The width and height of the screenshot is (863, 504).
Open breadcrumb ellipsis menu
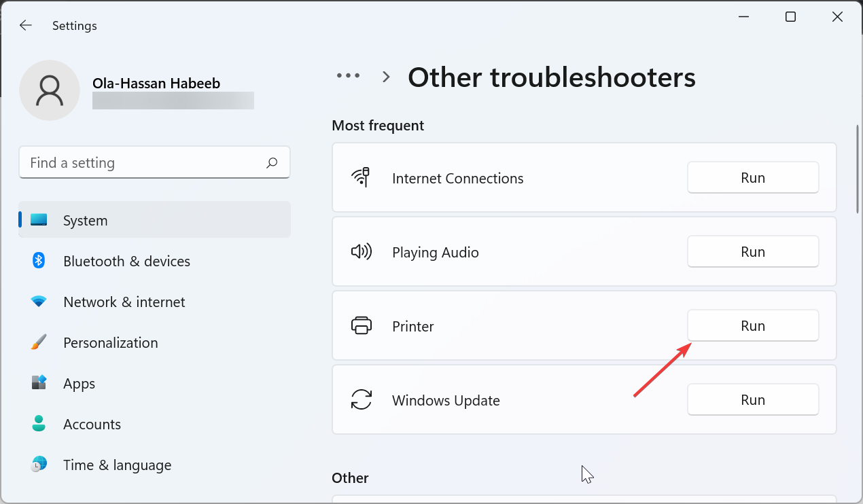(349, 76)
